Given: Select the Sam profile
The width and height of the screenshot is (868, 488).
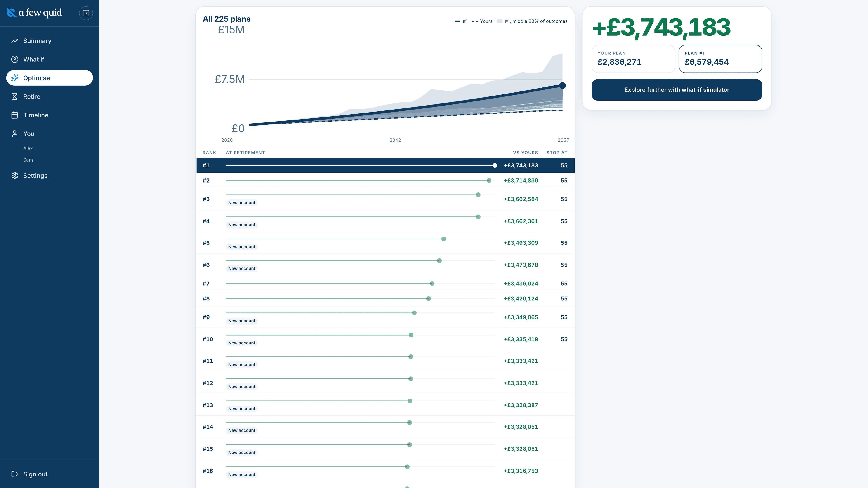Looking at the screenshot, I should [28, 160].
